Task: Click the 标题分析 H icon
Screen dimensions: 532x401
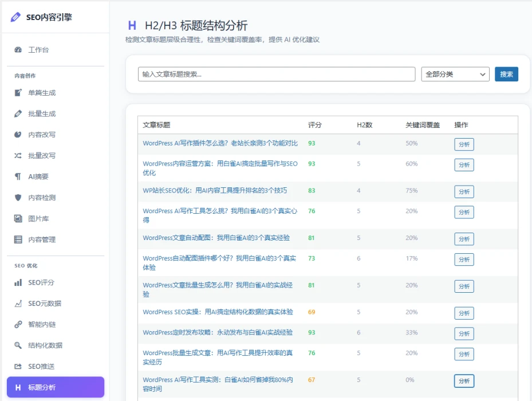Action: point(18,387)
